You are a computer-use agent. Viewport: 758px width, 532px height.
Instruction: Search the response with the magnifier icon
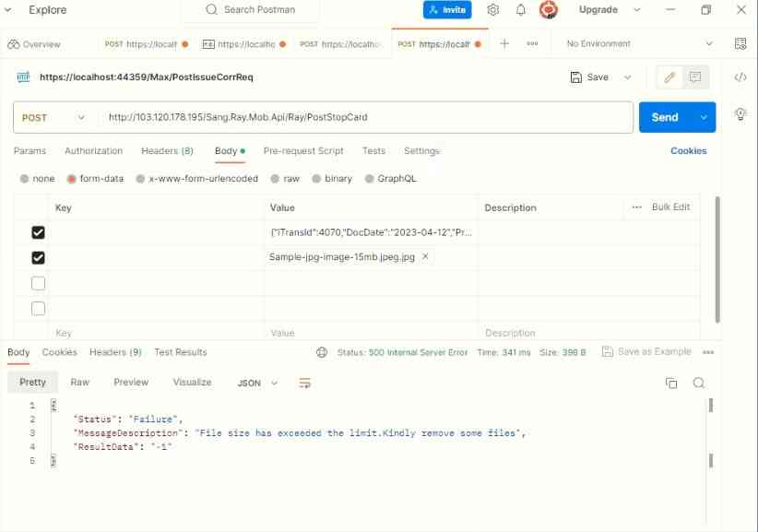[699, 383]
